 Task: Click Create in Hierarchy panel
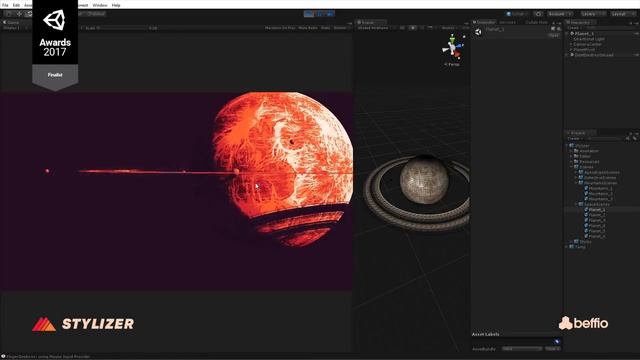click(x=573, y=28)
